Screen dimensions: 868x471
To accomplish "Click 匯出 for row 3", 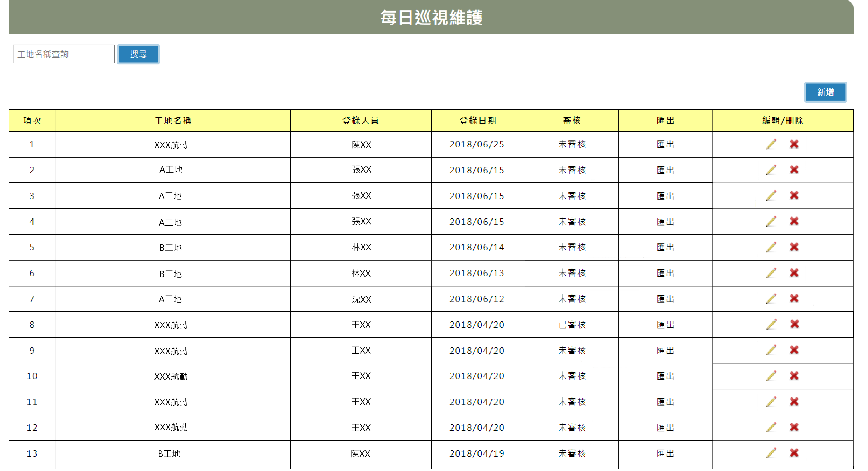I will pyautogui.click(x=665, y=196).
